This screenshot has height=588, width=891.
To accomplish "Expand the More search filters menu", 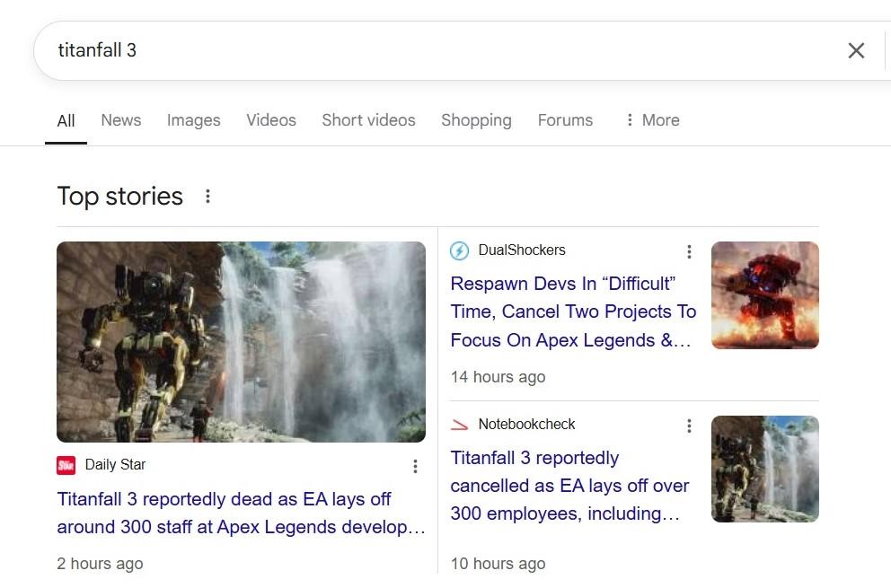I will pos(652,120).
